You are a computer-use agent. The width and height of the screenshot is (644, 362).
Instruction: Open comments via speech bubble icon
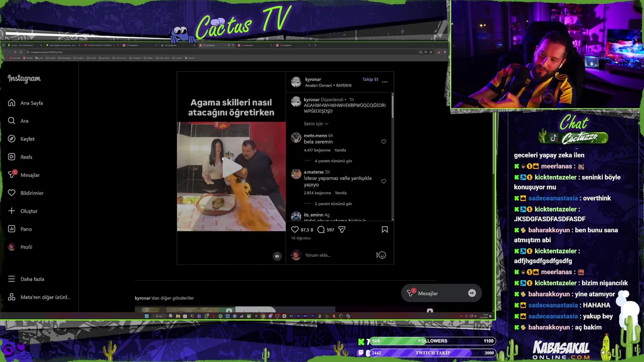pos(321,230)
